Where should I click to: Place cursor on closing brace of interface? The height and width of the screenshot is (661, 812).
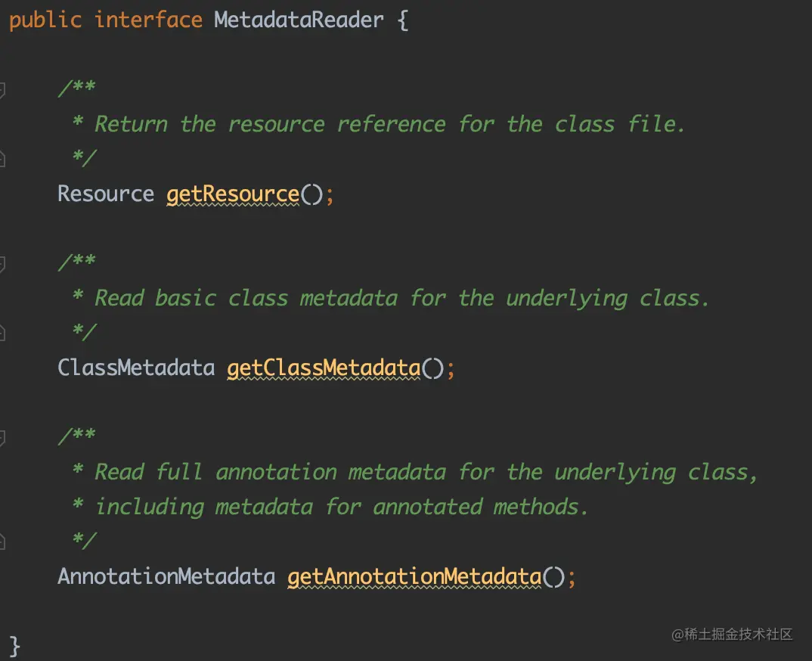click(x=14, y=647)
